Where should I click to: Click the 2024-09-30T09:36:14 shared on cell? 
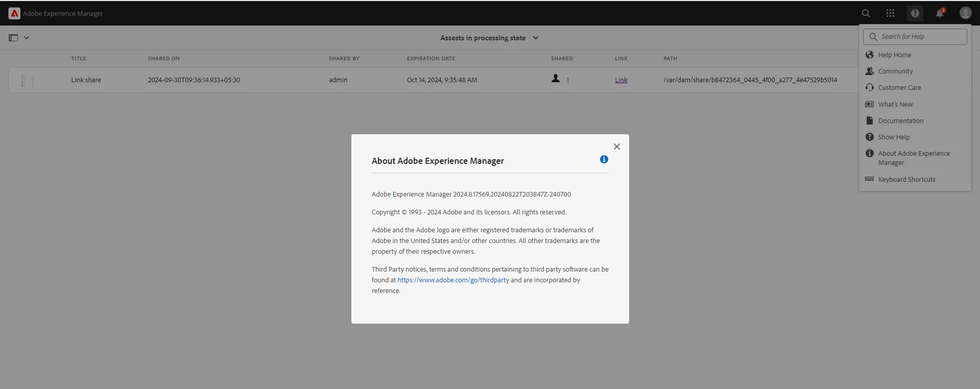194,80
